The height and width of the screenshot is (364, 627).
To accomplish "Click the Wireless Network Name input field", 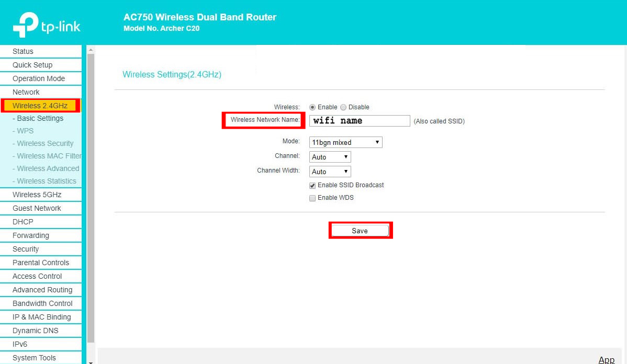I will click(360, 121).
